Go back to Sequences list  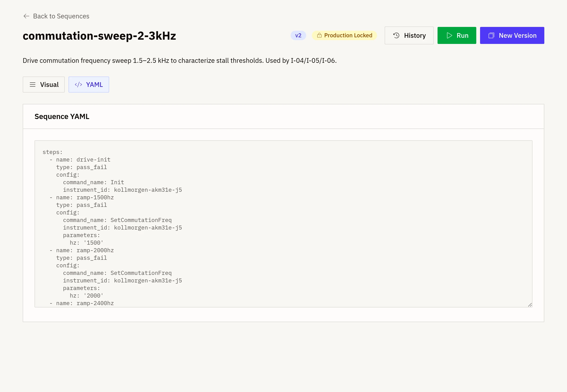[56, 16]
